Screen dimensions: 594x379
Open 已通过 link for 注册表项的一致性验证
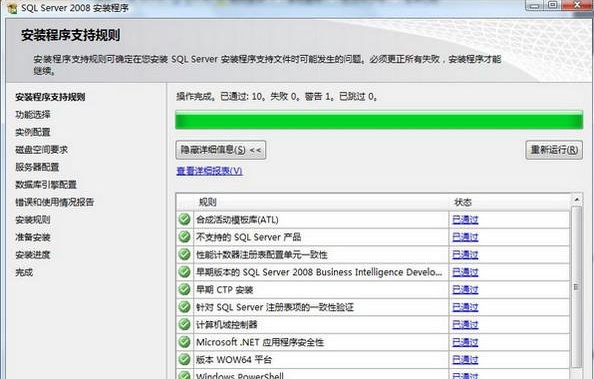pos(465,307)
